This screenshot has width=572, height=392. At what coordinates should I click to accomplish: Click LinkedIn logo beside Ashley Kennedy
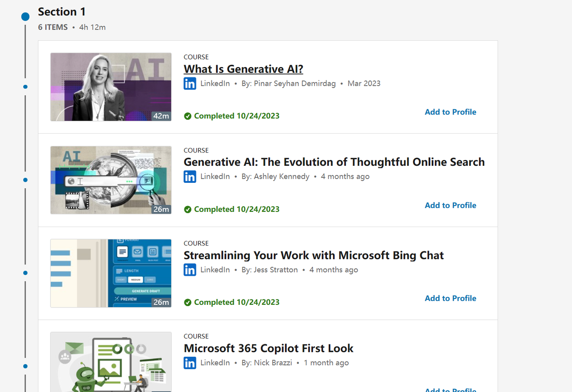click(x=190, y=177)
